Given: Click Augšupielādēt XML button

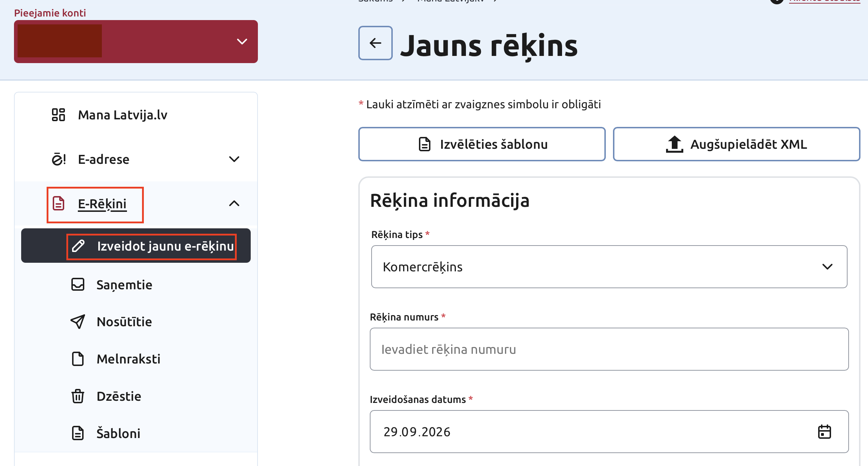Looking at the screenshot, I should tap(736, 144).
